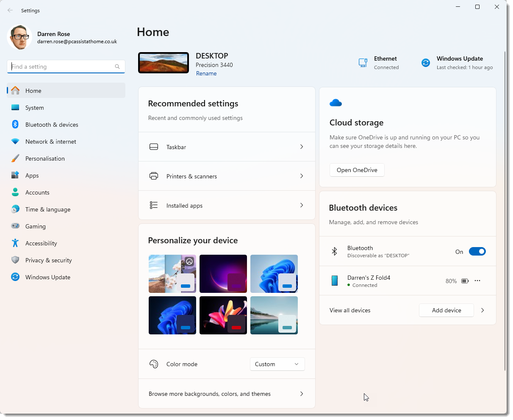Click the Gaming controller icon
The height and width of the screenshot is (420, 513).
coord(15,226)
